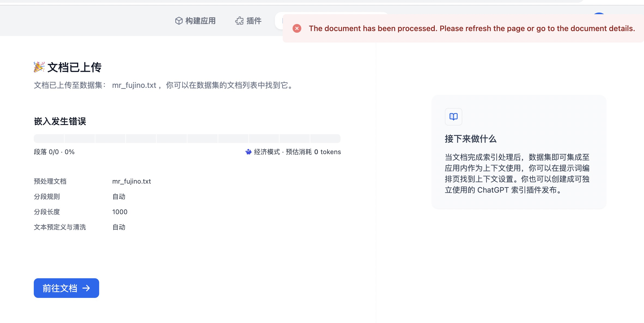Screen dimensions: 644x323
Task: Click the 段落 0/0 · 0% label
Action: pyautogui.click(x=54, y=152)
